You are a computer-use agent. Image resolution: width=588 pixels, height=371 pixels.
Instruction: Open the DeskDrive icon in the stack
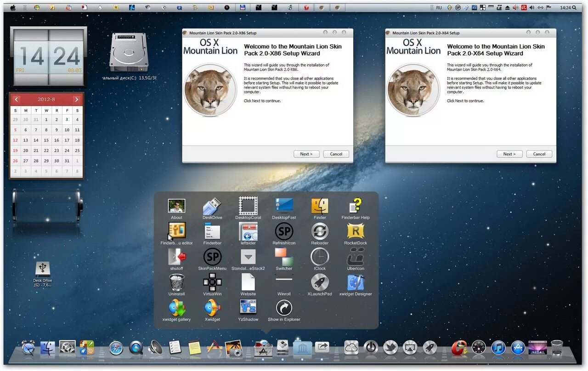click(x=212, y=206)
